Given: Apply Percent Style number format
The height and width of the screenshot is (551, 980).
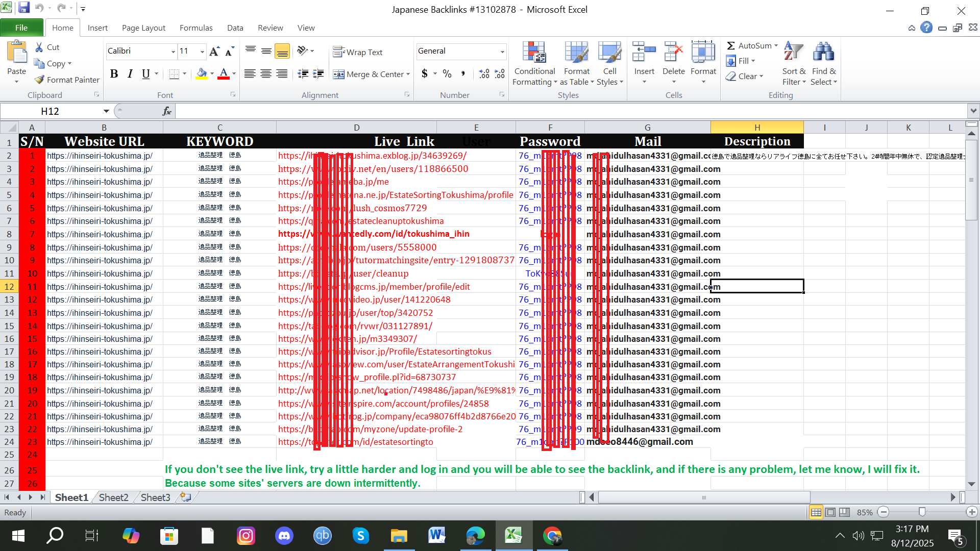Looking at the screenshot, I should click(x=447, y=74).
